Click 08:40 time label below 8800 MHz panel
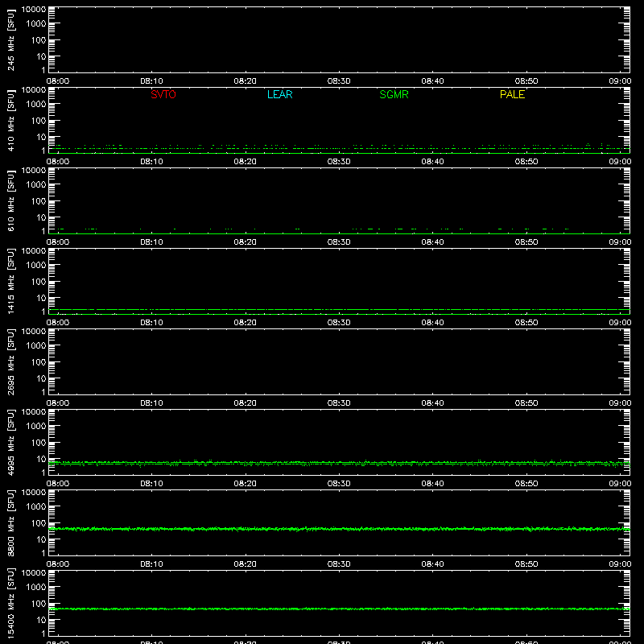644x644 pixels. point(432,564)
